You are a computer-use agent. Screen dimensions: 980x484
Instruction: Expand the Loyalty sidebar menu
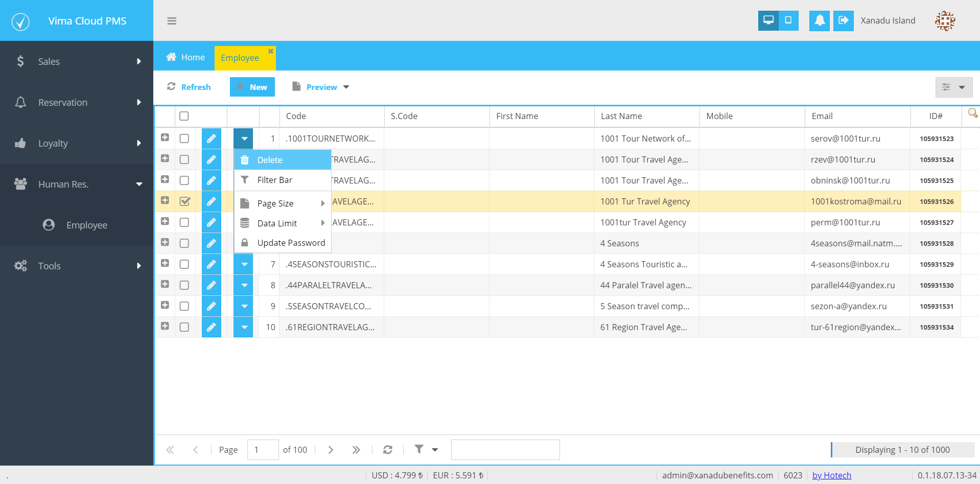[x=77, y=143]
